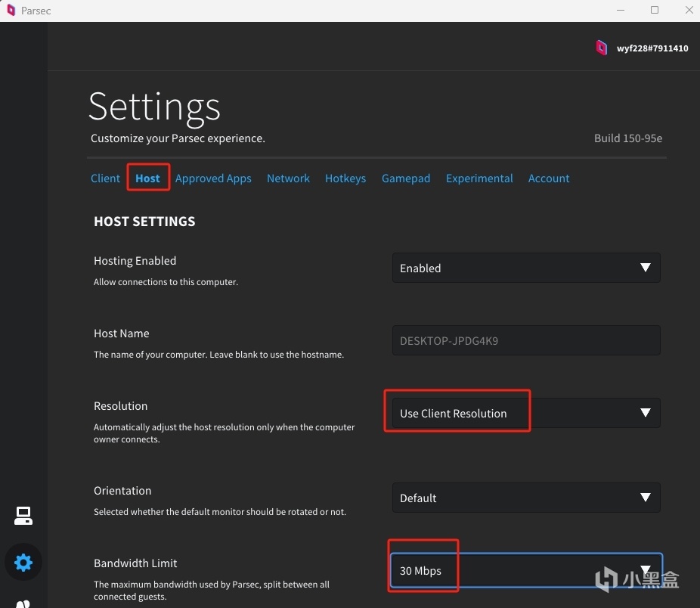Click the blue Settings gear icon
The height and width of the screenshot is (608, 700).
(x=23, y=563)
